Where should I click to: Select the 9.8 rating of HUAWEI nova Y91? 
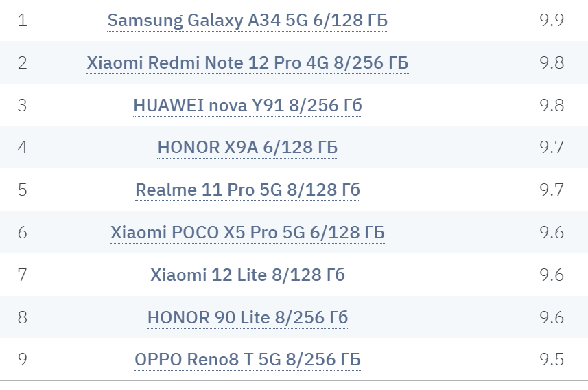[552, 105]
